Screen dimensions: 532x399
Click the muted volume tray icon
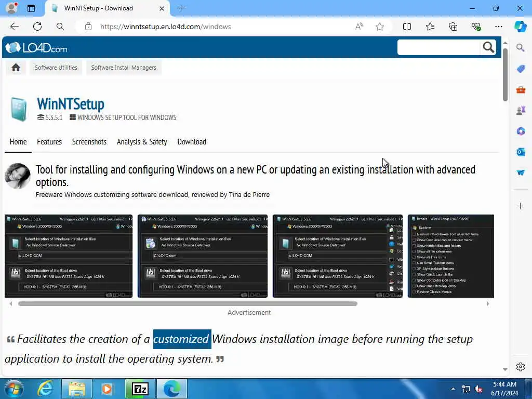[478, 389]
